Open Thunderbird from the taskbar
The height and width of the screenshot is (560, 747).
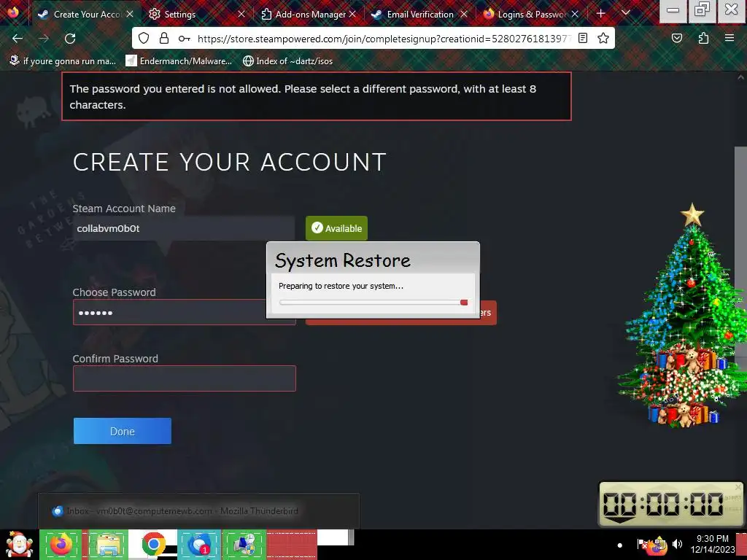coord(199,545)
